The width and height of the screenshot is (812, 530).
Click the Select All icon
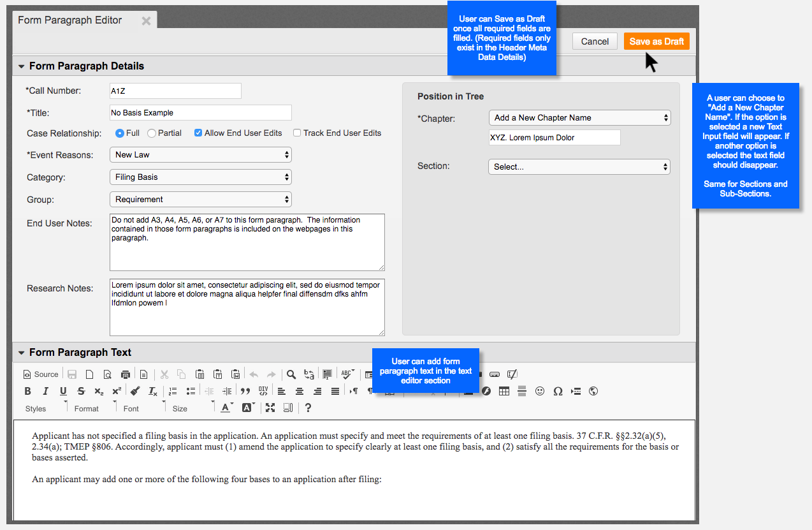point(328,374)
